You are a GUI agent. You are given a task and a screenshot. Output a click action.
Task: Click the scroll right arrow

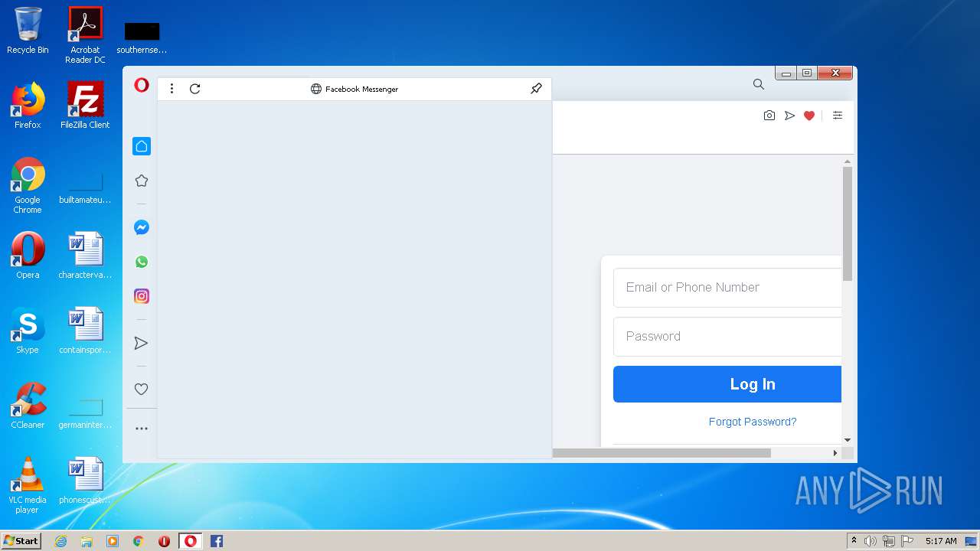[x=835, y=453]
